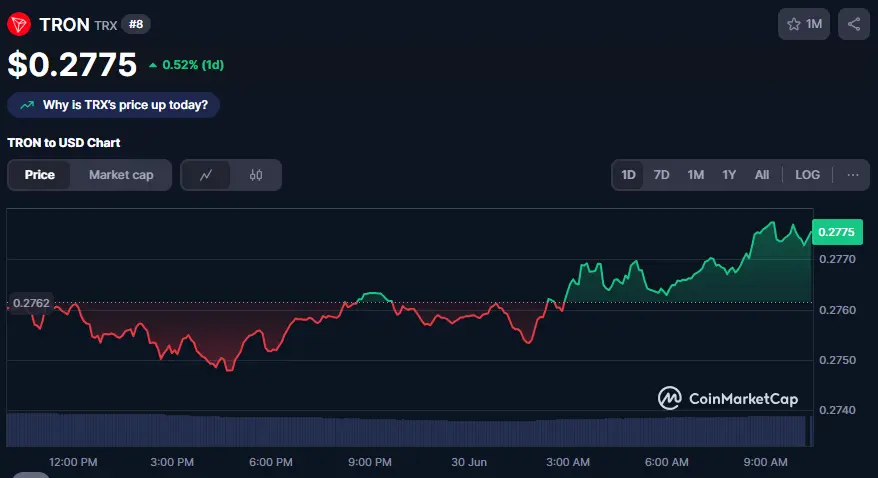Image resolution: width=878 pixels, height=478 pixels.
Task: Click the 6:00 AM time axis label
Action: [666, 462]
